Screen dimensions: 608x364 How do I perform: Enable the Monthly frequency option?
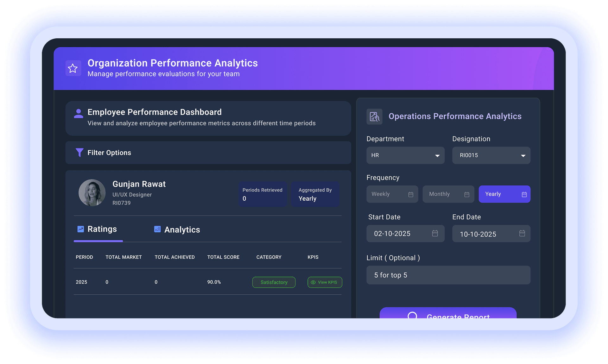pyautogui.click(x=448, y=194)
